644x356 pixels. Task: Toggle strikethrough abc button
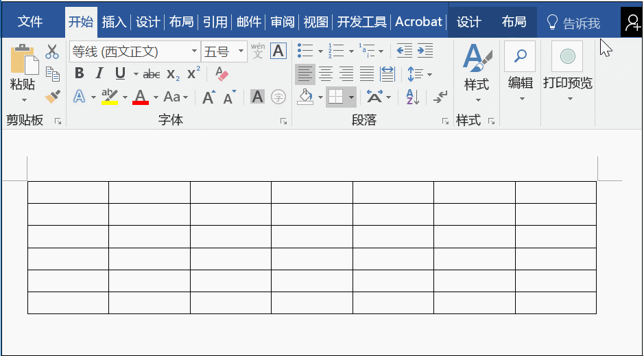tap(152, 74)
